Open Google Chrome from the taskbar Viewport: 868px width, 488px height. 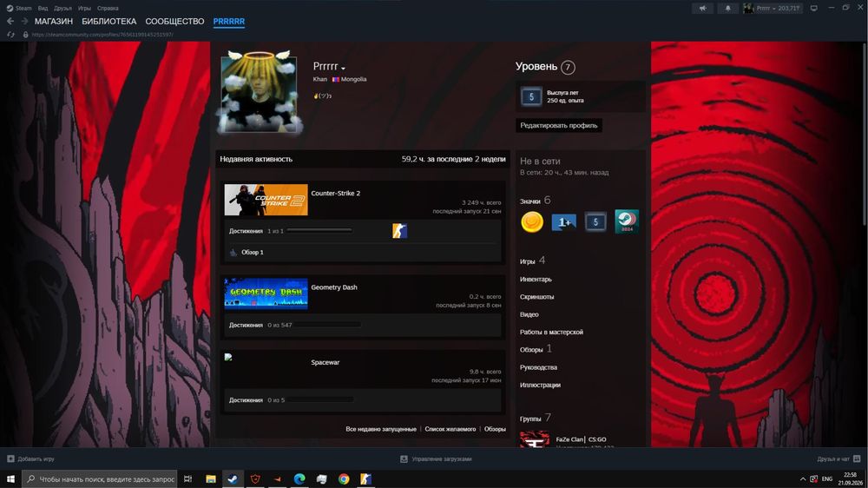pos(344,478)
